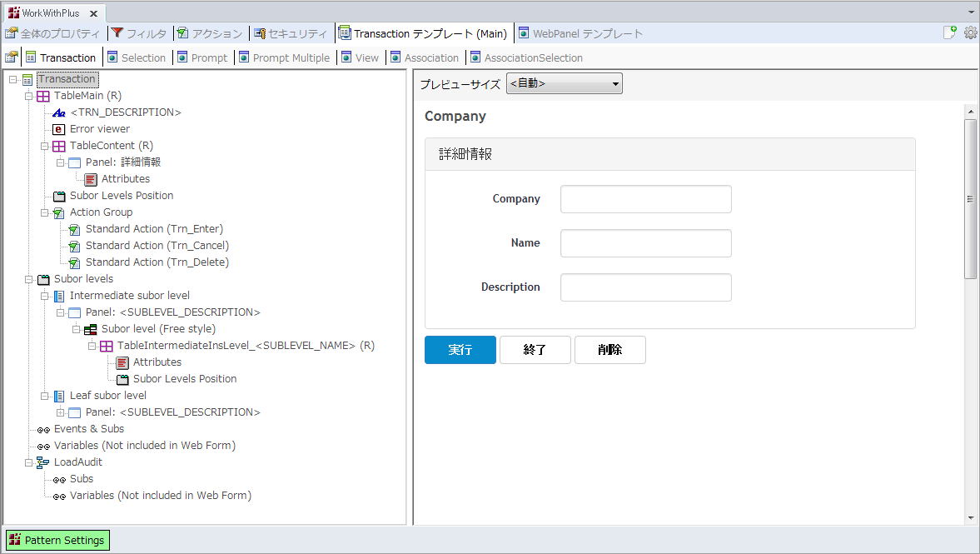This screenshot has height=554, width=980.
Task: Click the Subor levels folder icon
Action: click(43, 279)
